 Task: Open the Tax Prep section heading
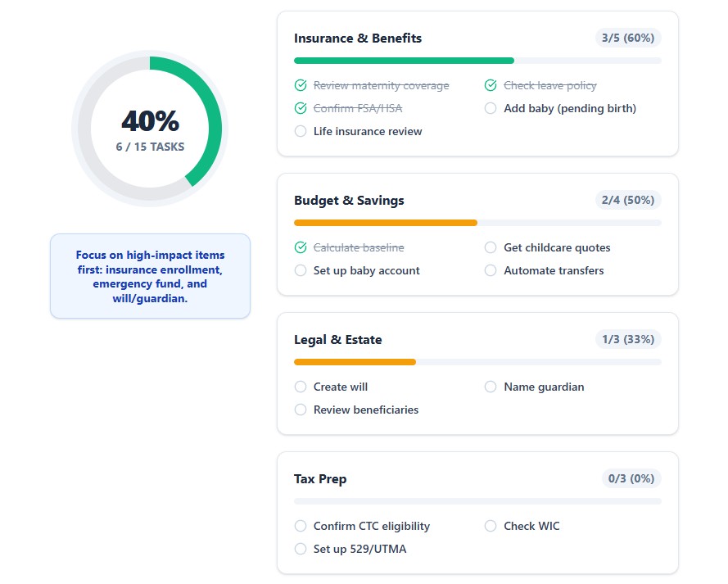click(320, 478)
